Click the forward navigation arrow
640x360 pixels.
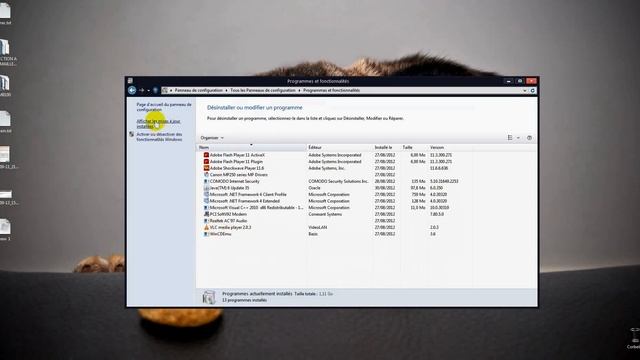(x=142, y=90)
